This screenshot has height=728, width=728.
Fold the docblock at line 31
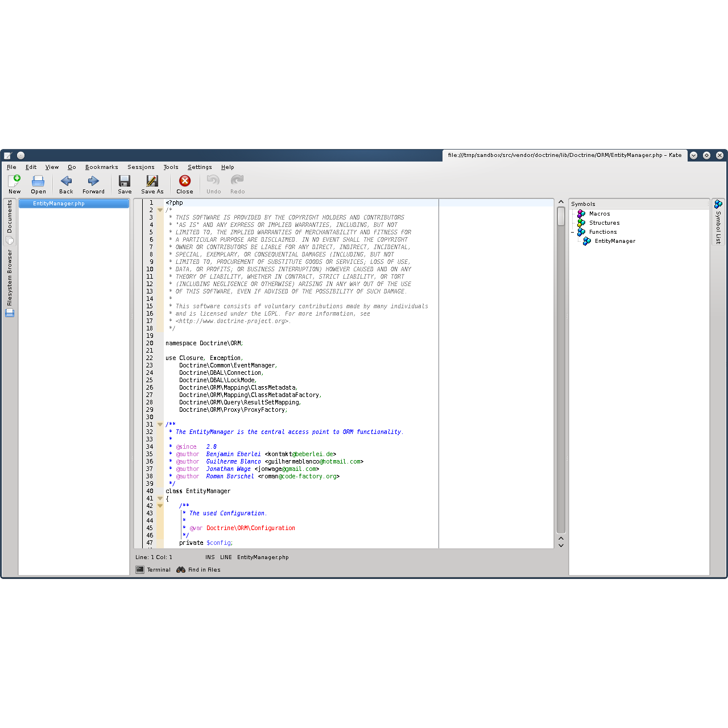(160, 425)
